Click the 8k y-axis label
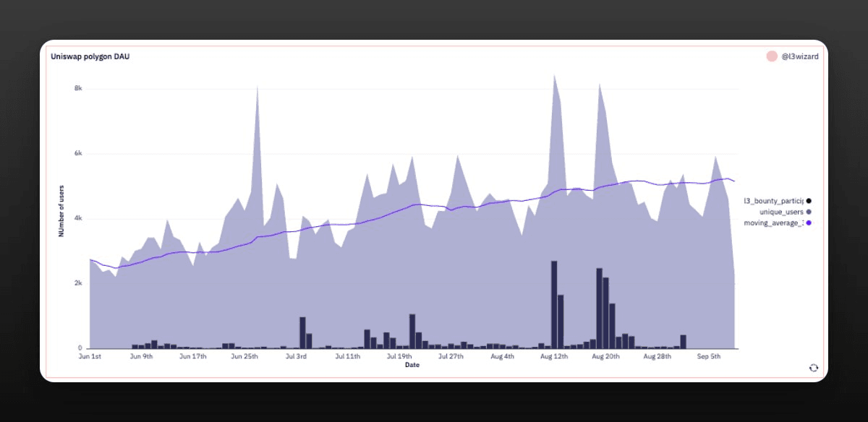Screen dimensions: 868x422 [x=79, y=88]
